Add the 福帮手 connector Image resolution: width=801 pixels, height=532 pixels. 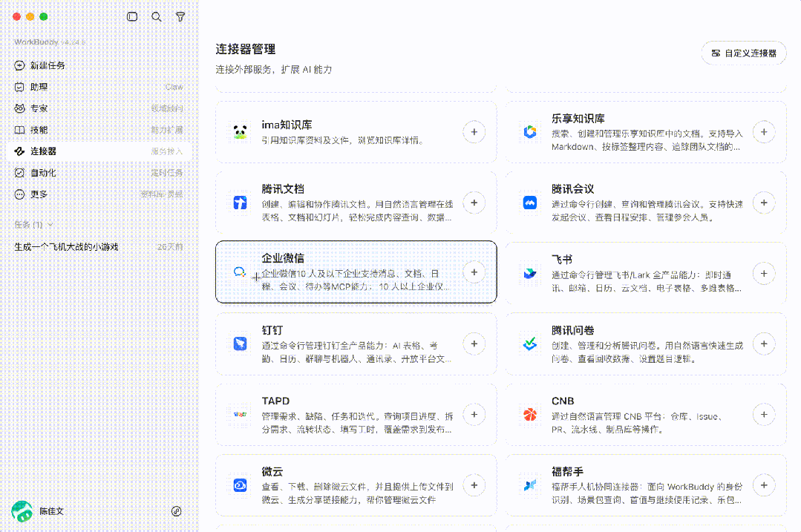764,485
